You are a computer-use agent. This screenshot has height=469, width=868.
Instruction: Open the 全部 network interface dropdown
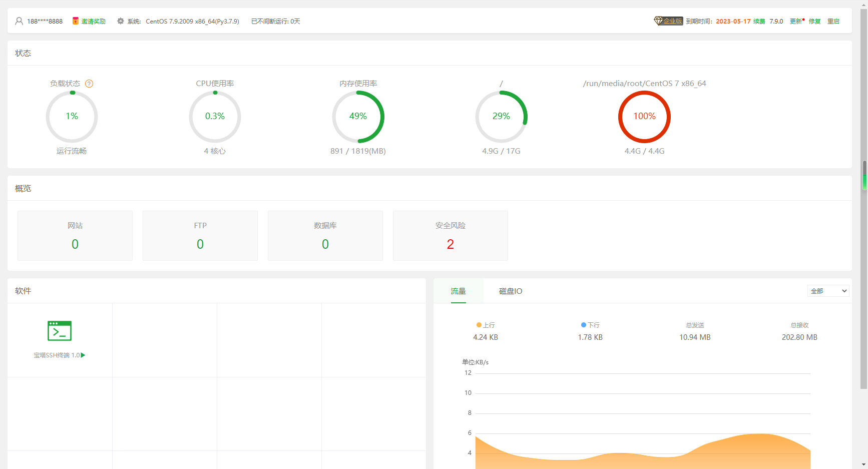coord(828,291)
